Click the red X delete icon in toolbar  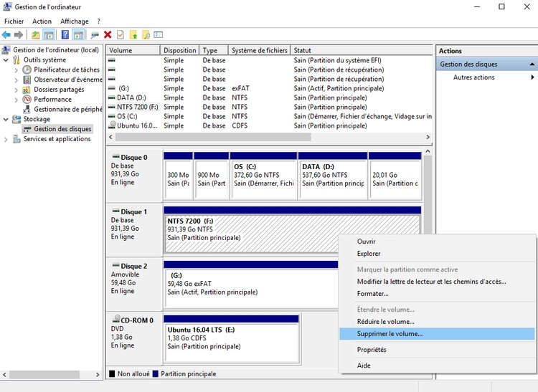108,34
